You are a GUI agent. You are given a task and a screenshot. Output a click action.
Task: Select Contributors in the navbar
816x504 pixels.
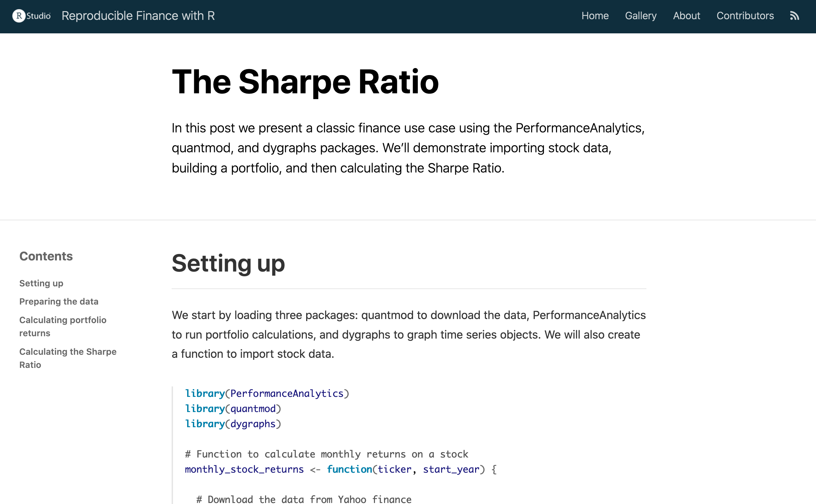pyautogui.click(x=745, y=16)
